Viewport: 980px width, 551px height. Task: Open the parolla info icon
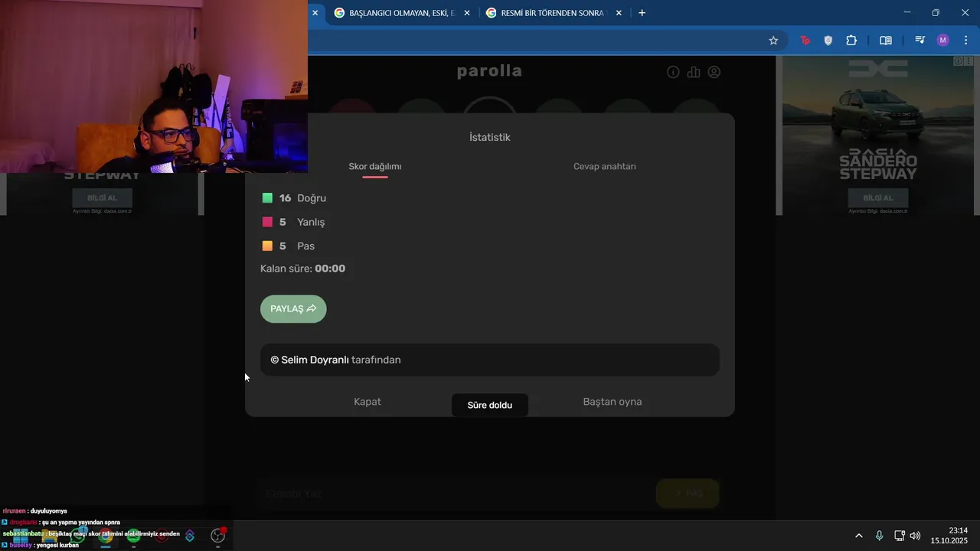(673, 72)
